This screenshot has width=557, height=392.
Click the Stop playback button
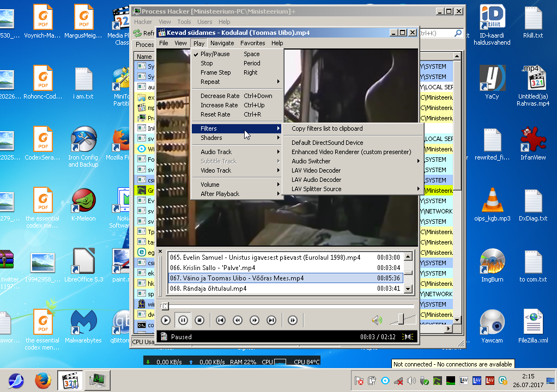[x=199, y=321]
